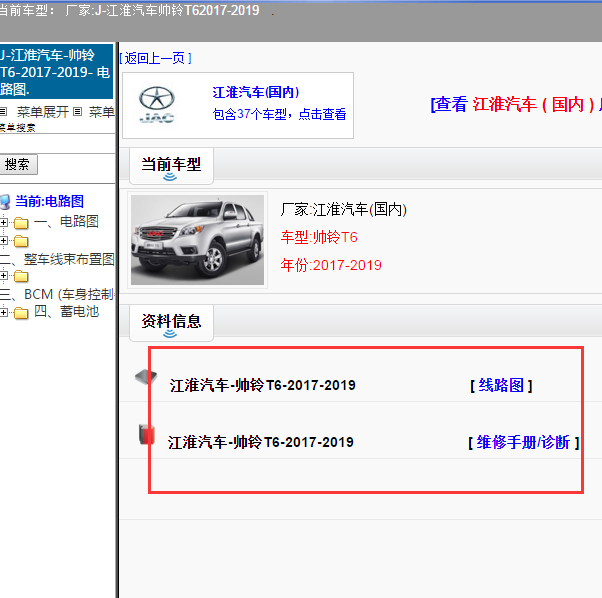Click 年份:2017-2019 red text
The width and height of the screenshot is (602, 598).
coord(331,265)
